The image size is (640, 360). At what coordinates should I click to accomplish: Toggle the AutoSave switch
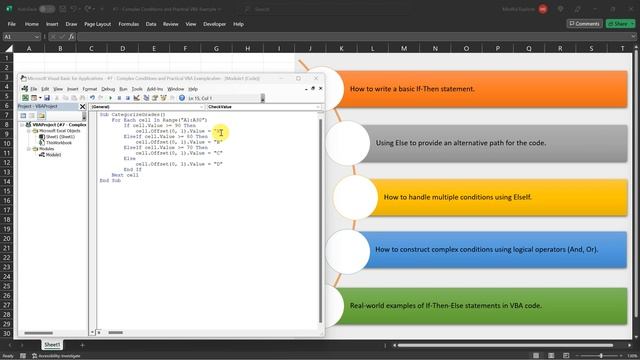pos(47,9)
